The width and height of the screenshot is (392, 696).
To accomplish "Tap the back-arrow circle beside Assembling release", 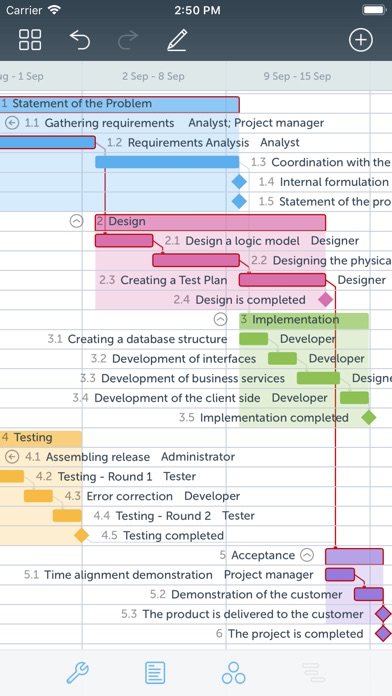I will (x=13, y=457).
